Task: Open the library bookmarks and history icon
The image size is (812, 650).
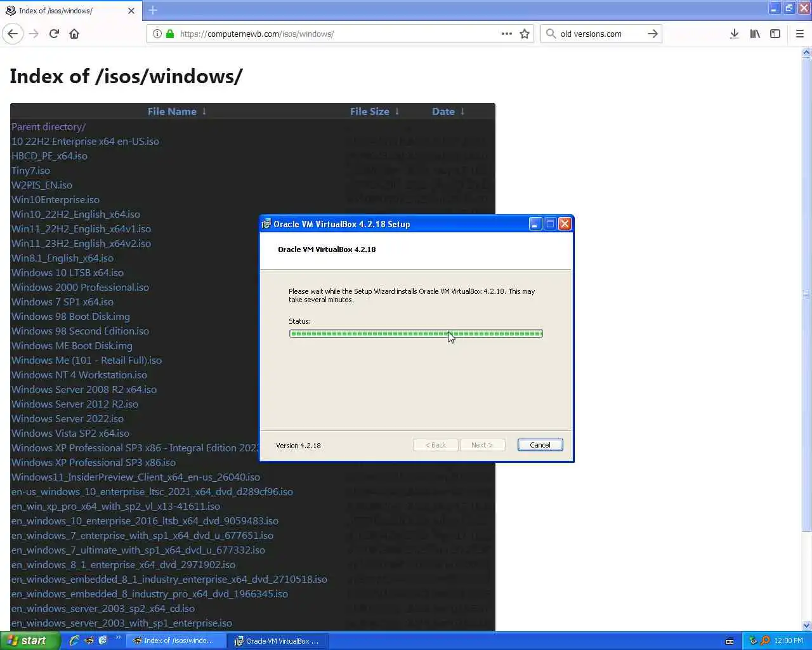Action: click(755, 34)
